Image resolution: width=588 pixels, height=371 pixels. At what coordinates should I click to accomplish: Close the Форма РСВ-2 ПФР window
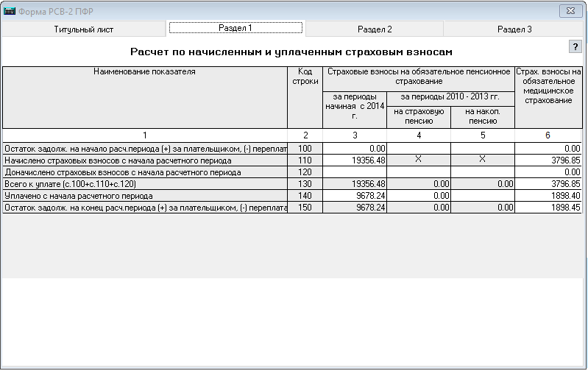[570, 11]
